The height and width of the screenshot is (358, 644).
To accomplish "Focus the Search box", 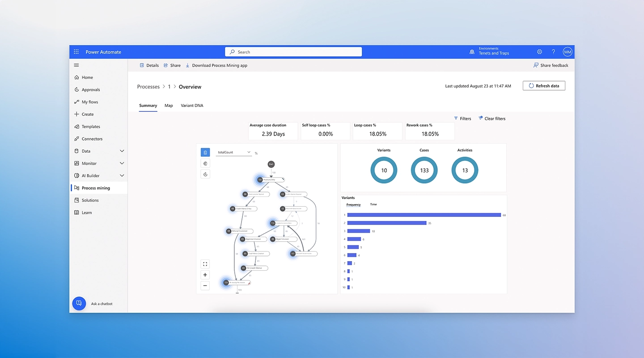I will 293,52.
